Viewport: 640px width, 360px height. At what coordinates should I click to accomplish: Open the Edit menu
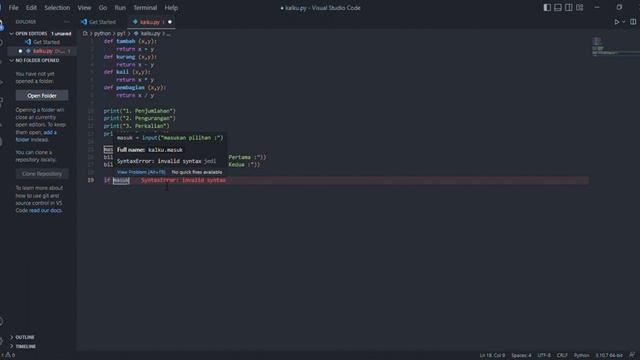tap(31, 8)
